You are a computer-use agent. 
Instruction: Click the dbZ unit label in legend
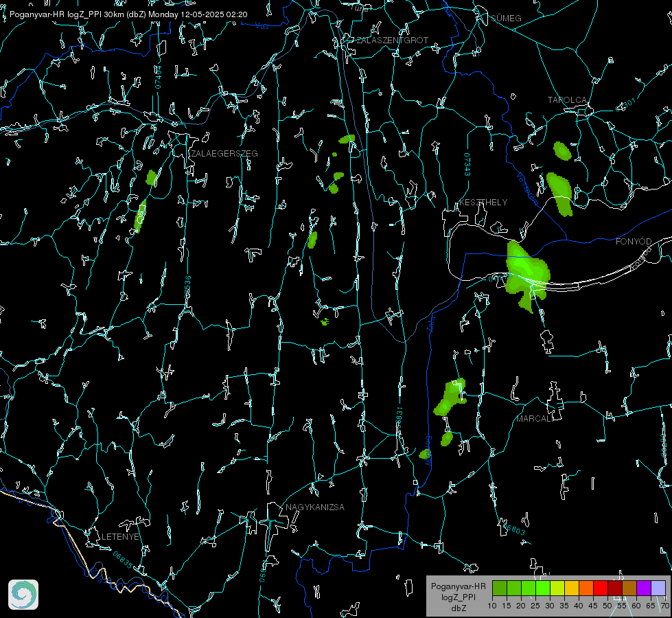tap(459, 608)
